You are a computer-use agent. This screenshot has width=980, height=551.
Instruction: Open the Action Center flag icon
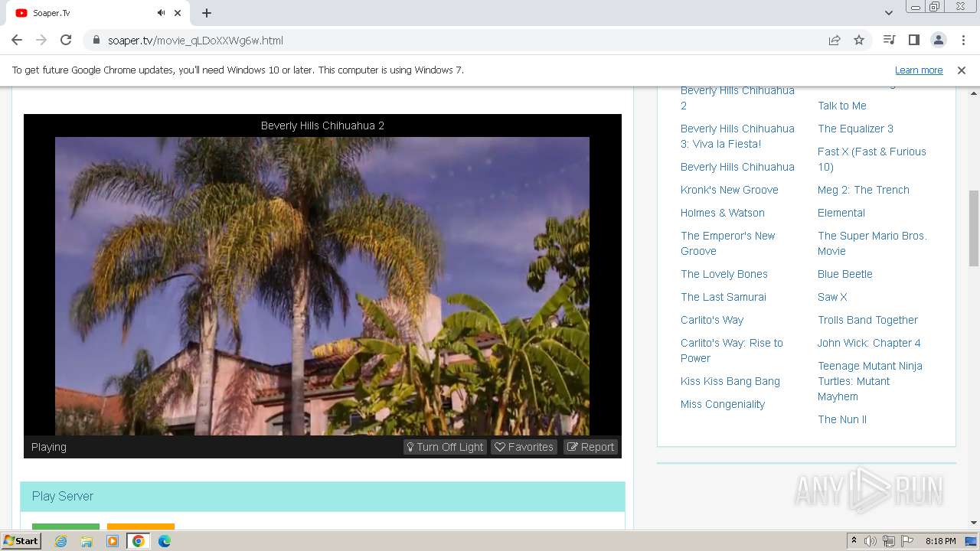(907, 541)
